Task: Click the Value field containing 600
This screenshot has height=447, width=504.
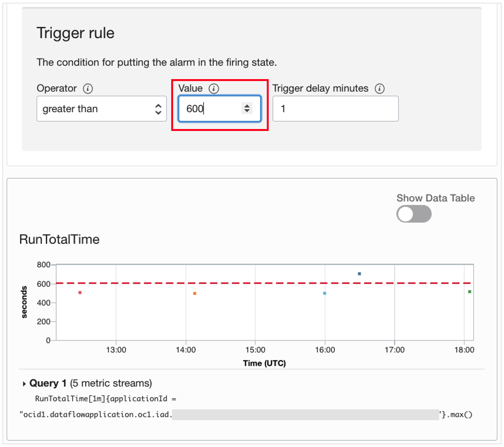Action: [x=220, y=109]
